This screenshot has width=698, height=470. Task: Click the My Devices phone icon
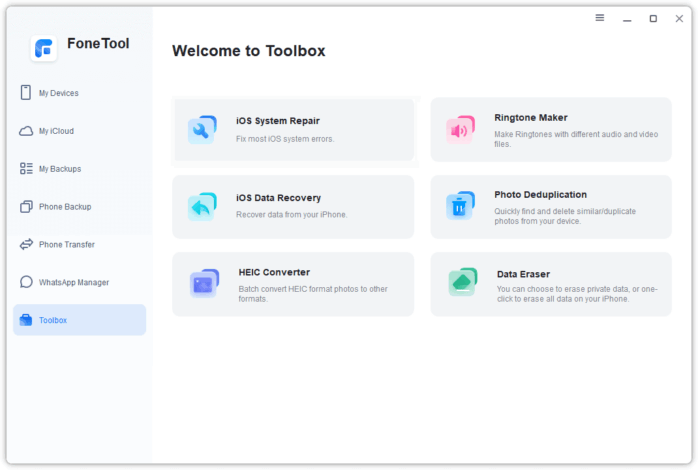[26, 93]
